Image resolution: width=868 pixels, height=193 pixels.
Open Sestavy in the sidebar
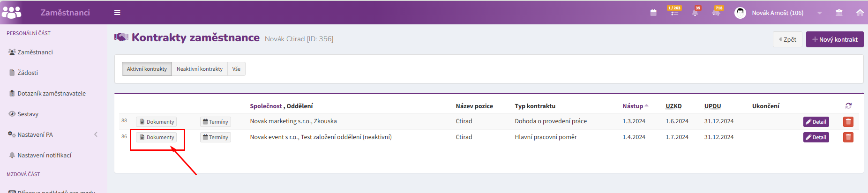coord(28,114)
